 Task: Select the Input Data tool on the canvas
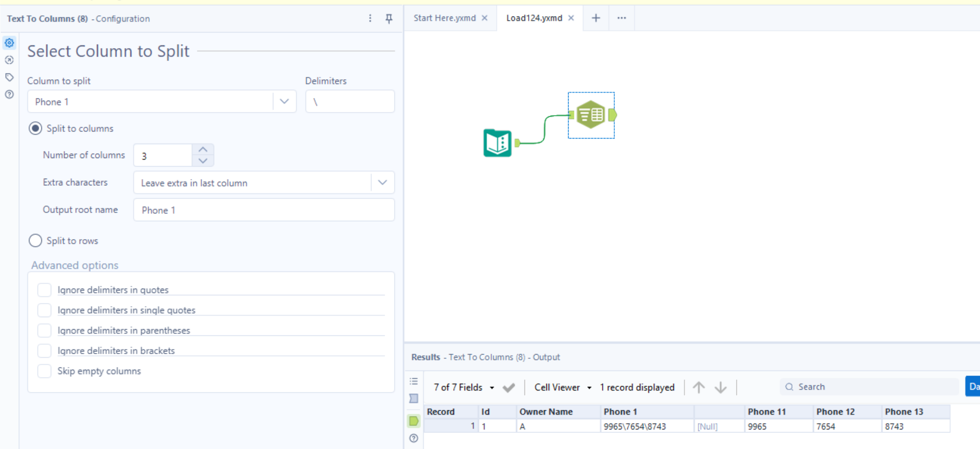(x=496, y=143)
